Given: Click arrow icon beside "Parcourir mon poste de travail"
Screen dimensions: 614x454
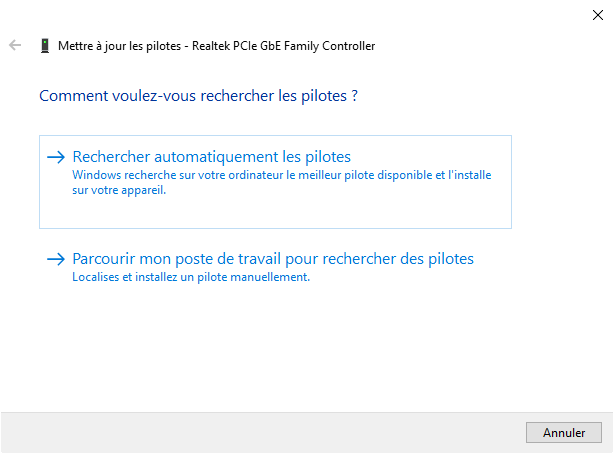Looking at the screenshot, I should [56, 259].
